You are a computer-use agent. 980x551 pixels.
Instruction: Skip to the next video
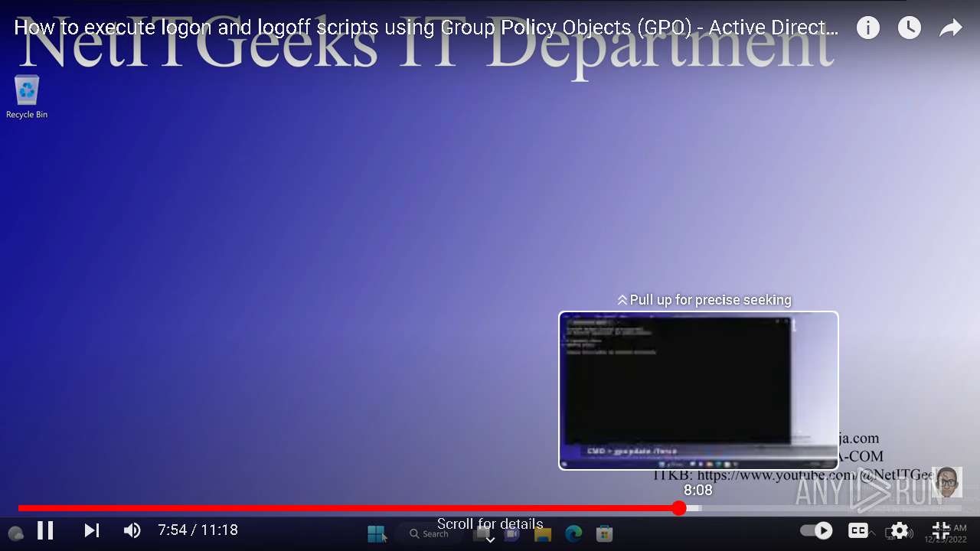91,530
